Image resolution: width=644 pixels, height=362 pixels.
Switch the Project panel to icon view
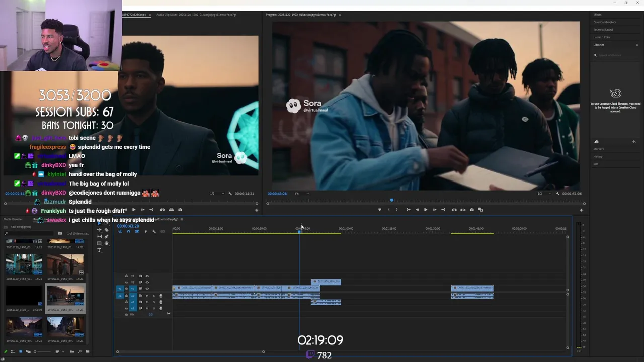tap(21, 351)
